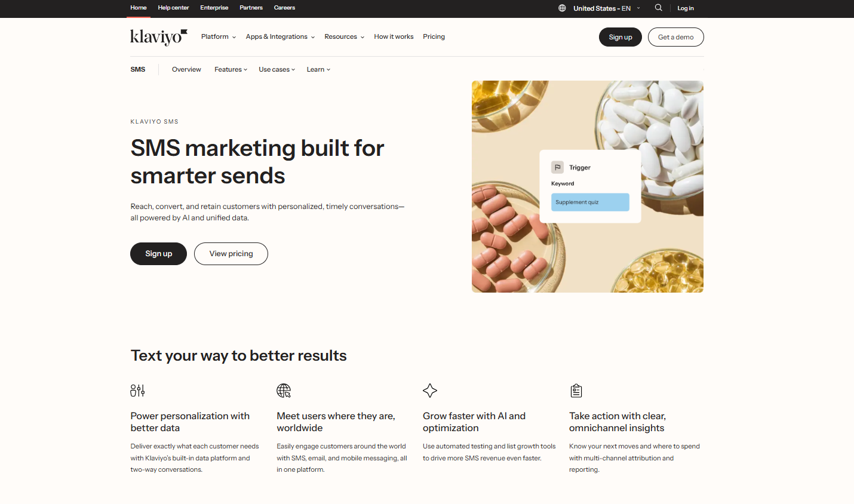Click the personalization sliders icon
The height and width of the screenshot is (504, 854).
[x=137, y=391]
